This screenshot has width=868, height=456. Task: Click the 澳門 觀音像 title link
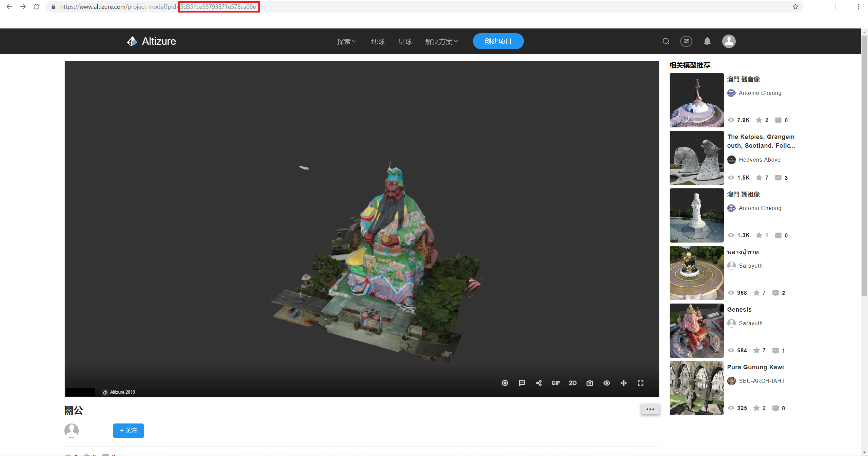coord(743,79)
